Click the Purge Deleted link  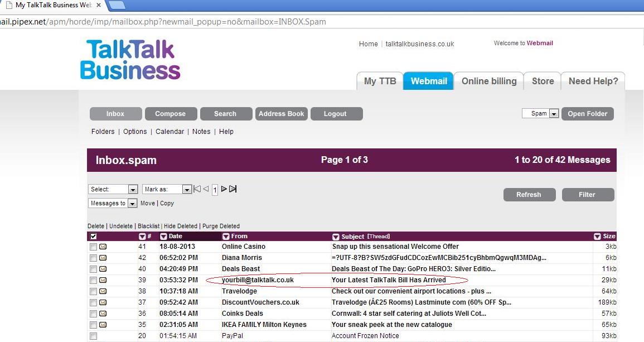[x=221, y=226]
